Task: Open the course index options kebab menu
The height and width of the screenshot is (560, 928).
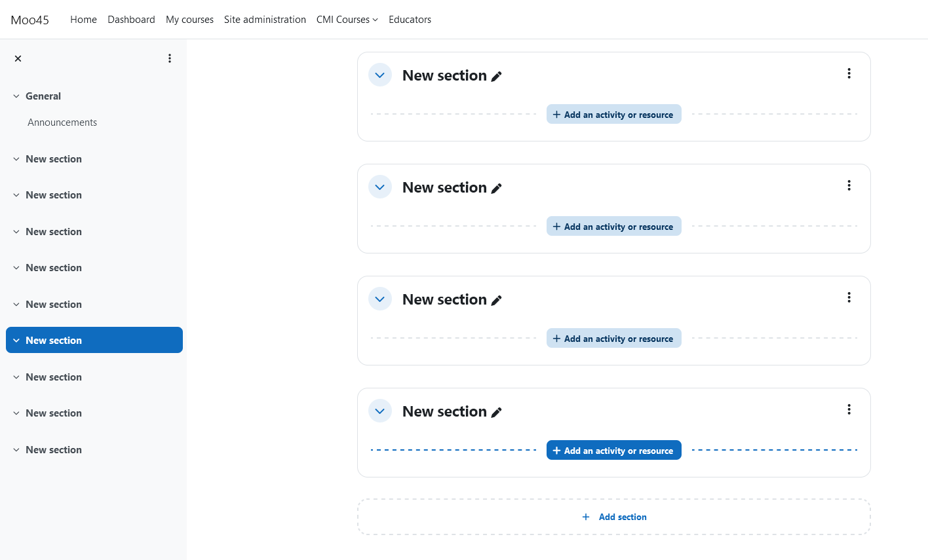Action: [x=170, y=58]
